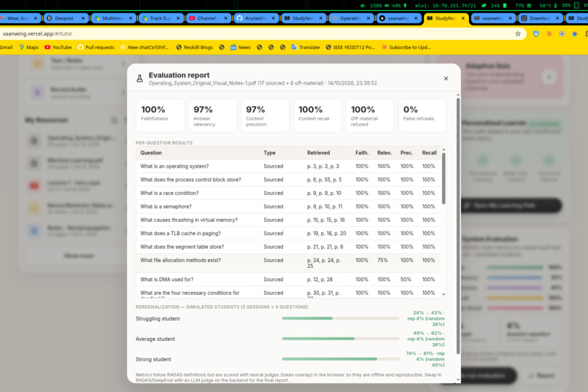Click the Question column header
The image size is (588, 392).
(151, 153)
